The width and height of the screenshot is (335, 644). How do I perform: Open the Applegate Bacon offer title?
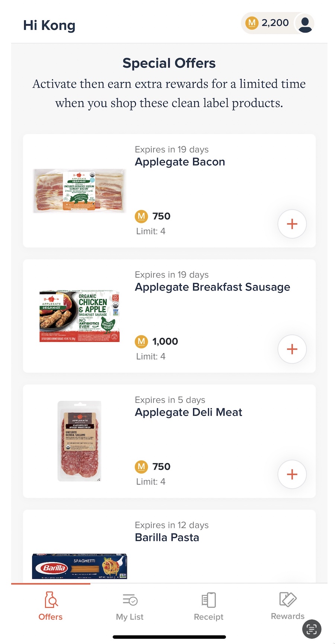(180, 162)
